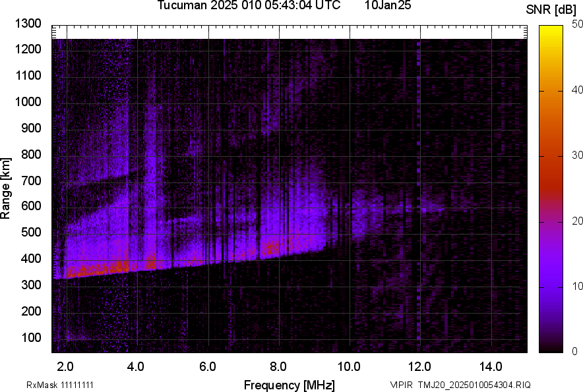
Task: Click the frequency tick label '10.0'
Action: click(x=349, y=367)
